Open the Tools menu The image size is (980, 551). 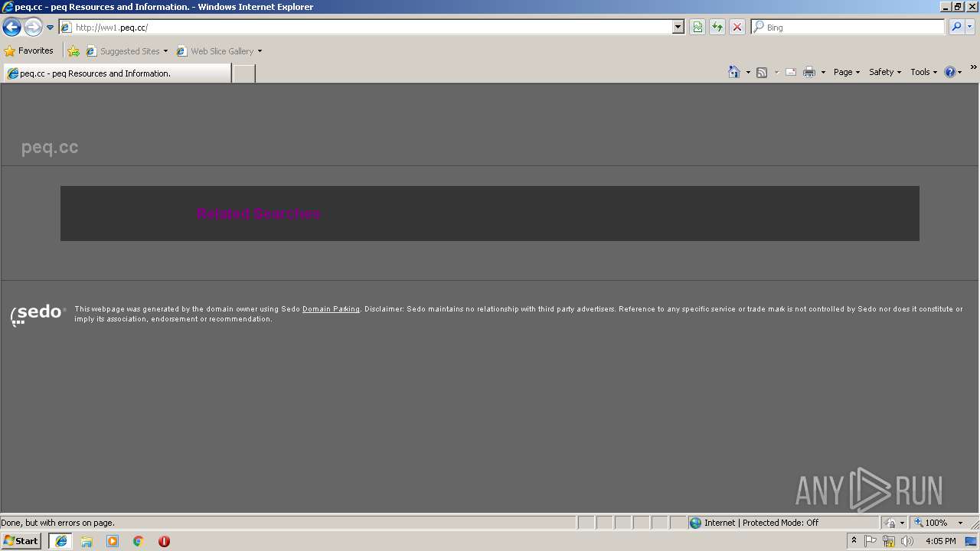[923, 72]
